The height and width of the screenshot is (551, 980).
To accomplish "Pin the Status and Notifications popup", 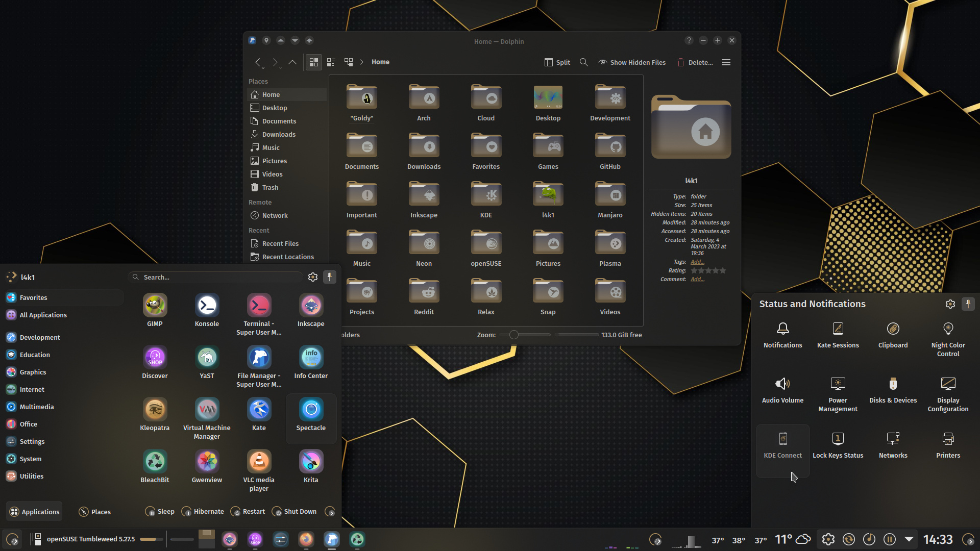I will (968, 304).
